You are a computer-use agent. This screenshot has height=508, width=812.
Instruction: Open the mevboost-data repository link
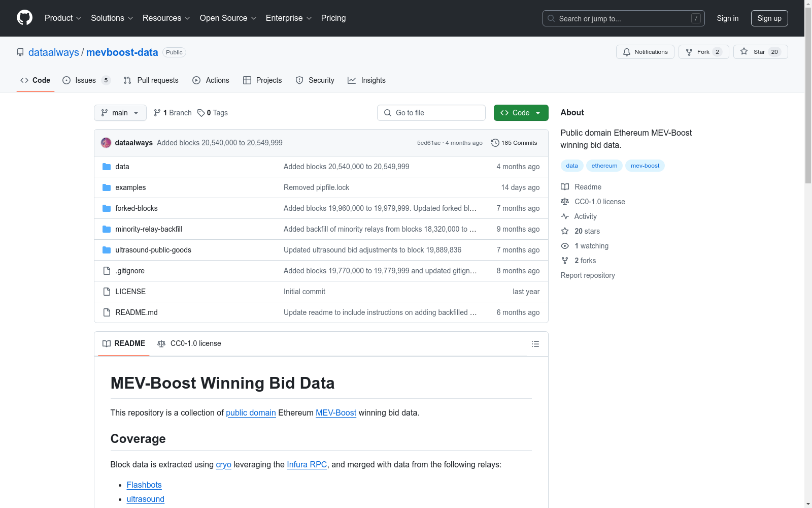pyautogui.click(x=122, y=52)
